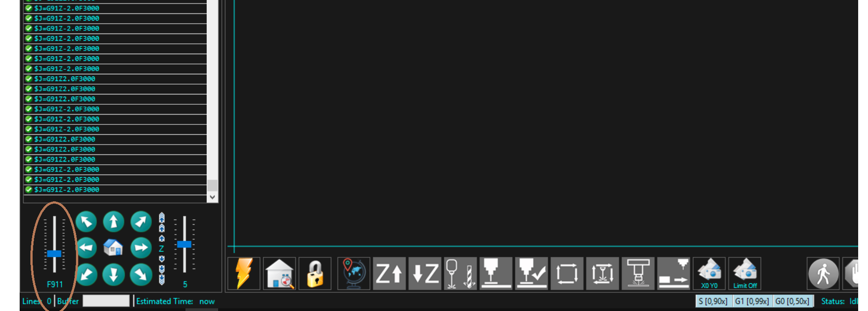Click the F911 jog speed slider
The height and width of the screenshot is (311, 868).
point(55,244)
